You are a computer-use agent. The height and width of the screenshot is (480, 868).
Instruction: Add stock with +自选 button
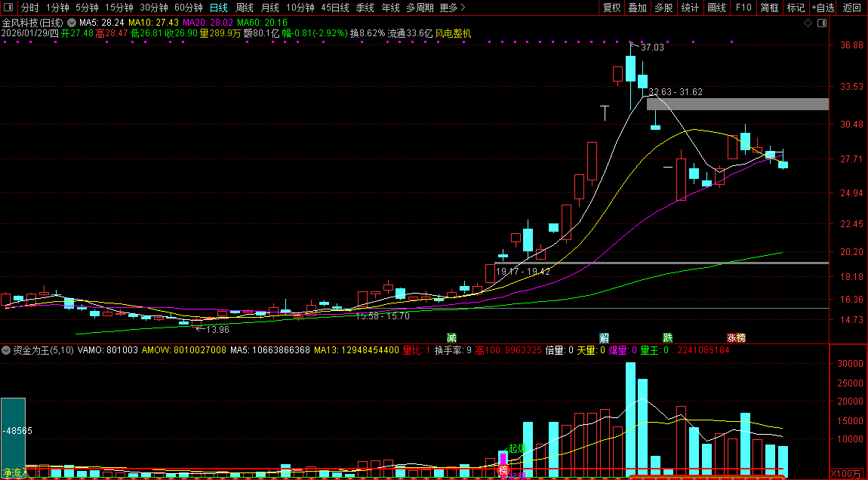point(823,8)
